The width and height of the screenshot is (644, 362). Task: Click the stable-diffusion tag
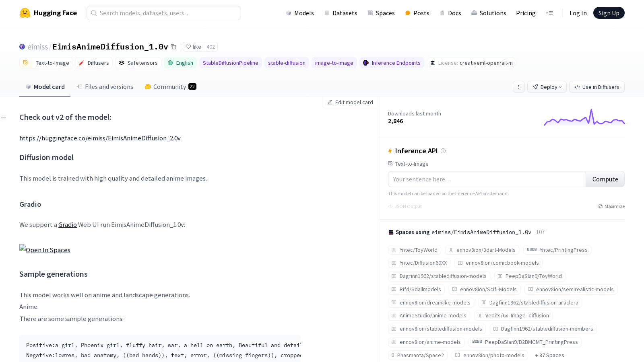287,63
